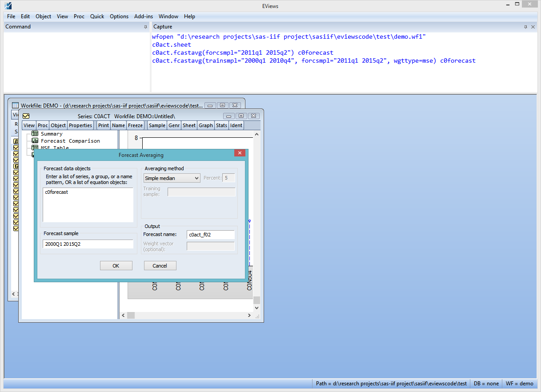Image resolution: width=541 pixels, height=392 pixels.
Task: Click the c0act.sheet line in Capture
Action: pos(172,44)
